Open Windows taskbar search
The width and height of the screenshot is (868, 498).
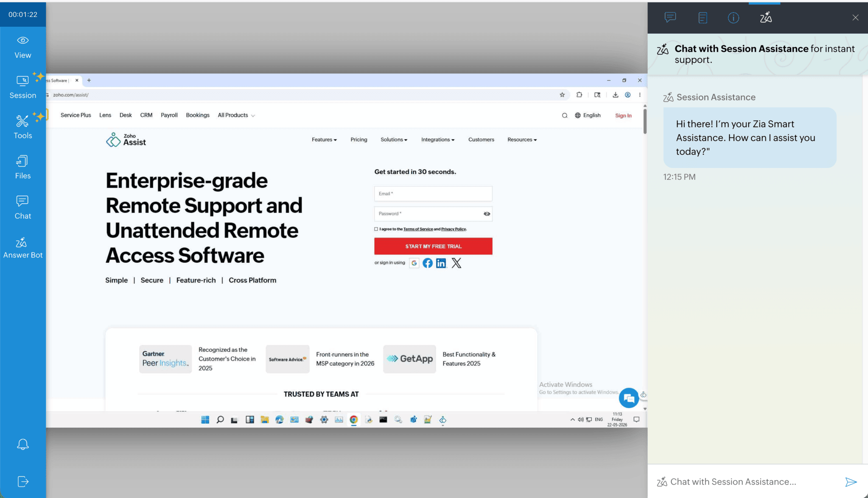pyautogui.click(x=220, y=420)
